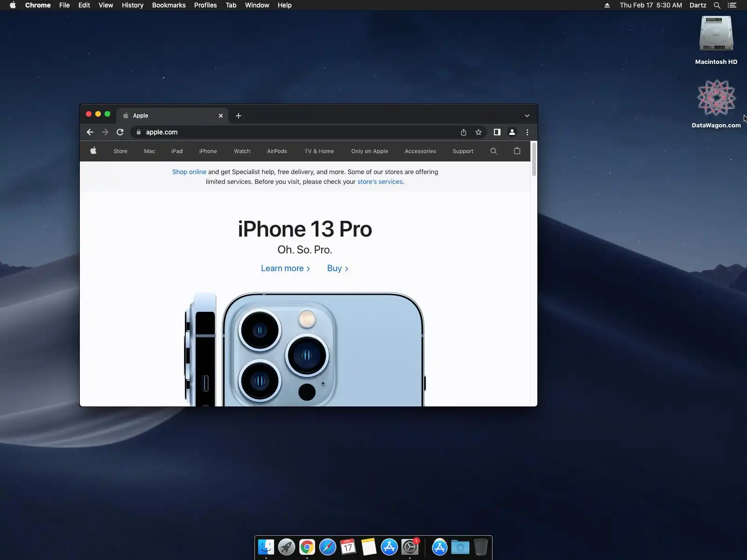This screenshot has height=560, width=747.
Task: Open Finder from the Dock
Action: click(x=266, y=547)
